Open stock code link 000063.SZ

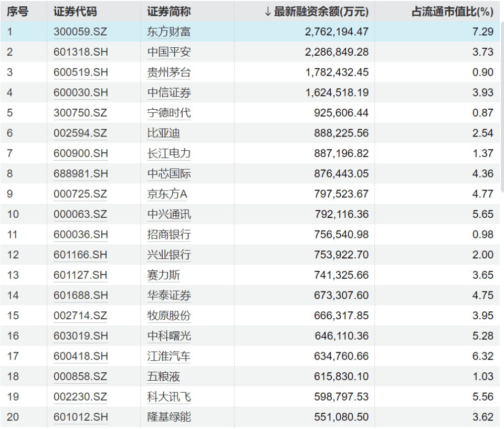(x=80, y=214)
